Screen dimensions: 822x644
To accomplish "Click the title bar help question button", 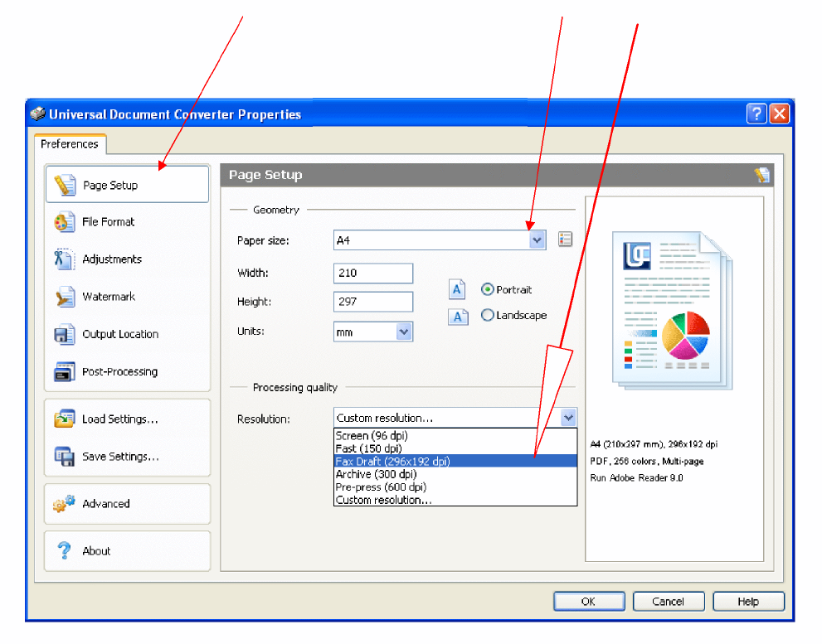I will 756,114.
